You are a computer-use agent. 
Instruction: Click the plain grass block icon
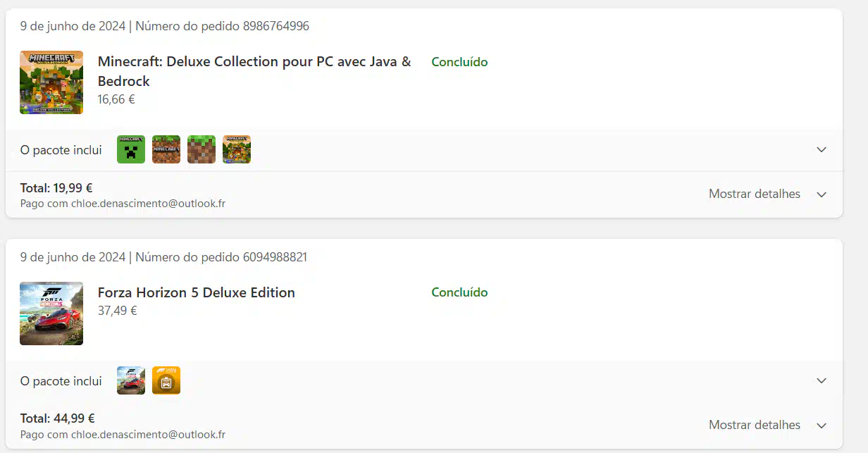(x=201, y=149)
